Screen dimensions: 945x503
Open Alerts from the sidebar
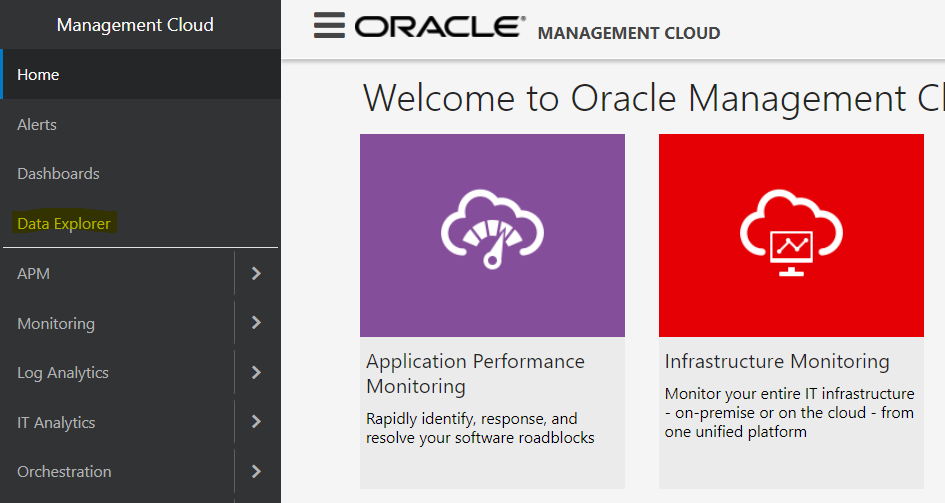coord(37,125)
